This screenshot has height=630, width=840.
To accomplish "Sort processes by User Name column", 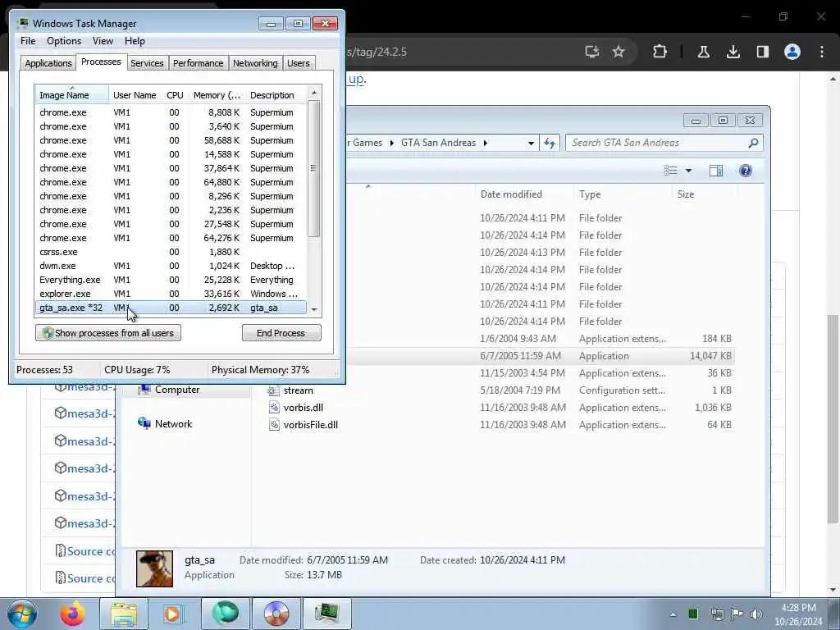I will tap(135, 95).
